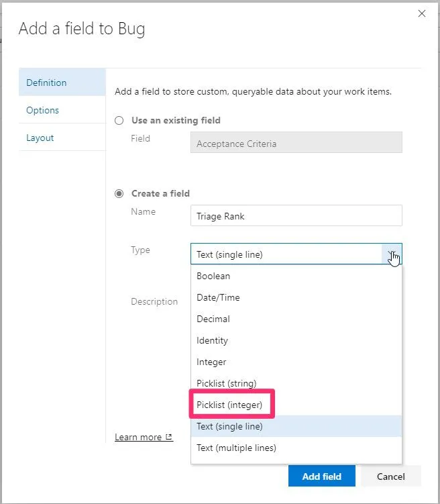Close the Add a field dialog
440x504 pixels.
(421, 13)
